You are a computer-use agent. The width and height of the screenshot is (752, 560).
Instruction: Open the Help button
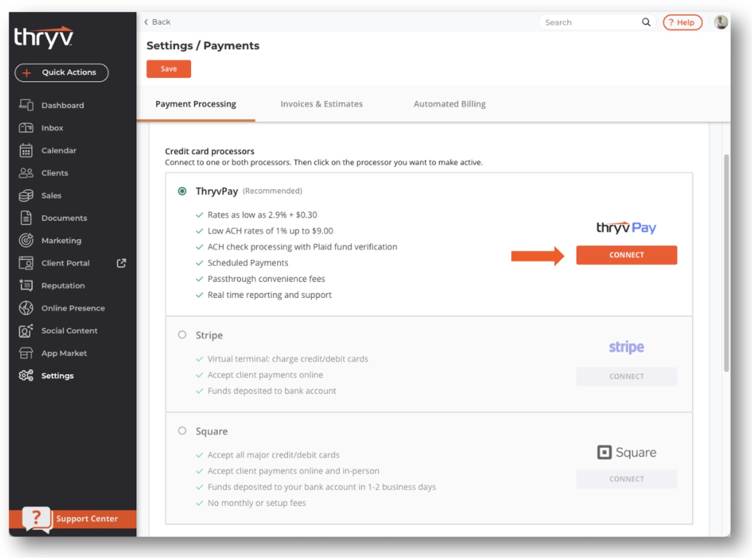click(x=682, y=22)
